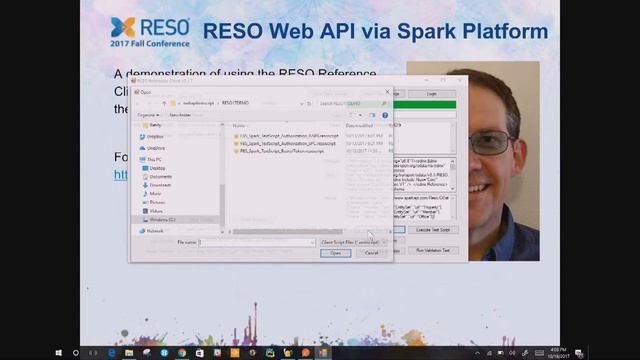This screenshot has height=360, width=640.
Task: Click the Open button in the dialog
Action: pos(336,253)
